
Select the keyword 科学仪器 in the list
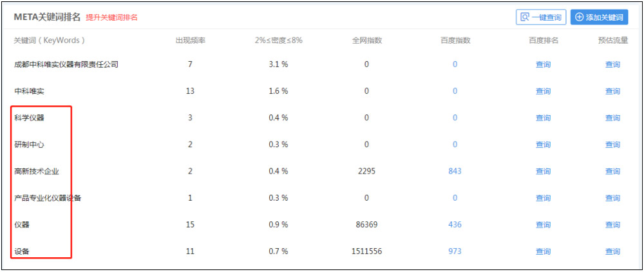[x=30, y=118]
